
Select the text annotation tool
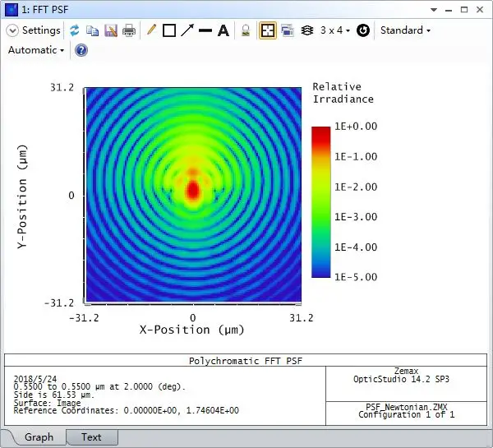tap(223, 30)
